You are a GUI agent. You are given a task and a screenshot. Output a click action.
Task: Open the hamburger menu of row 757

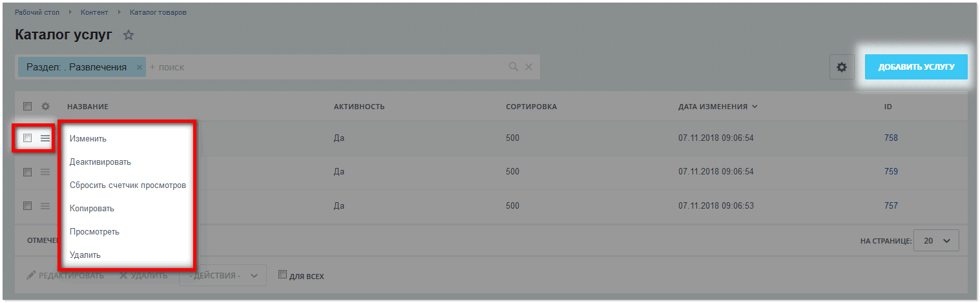45,206
